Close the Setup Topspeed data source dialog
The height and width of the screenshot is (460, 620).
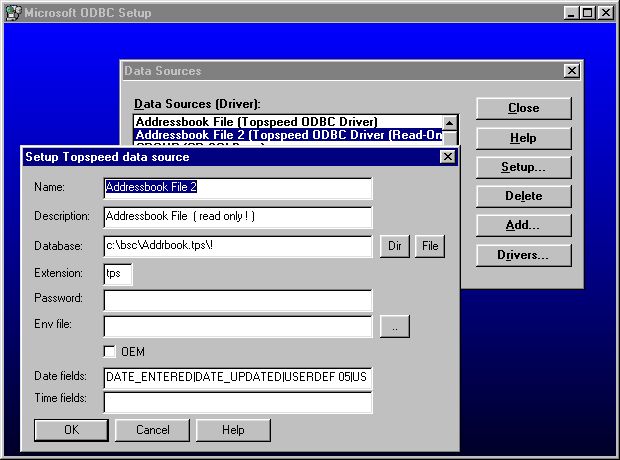pos(448,157)
